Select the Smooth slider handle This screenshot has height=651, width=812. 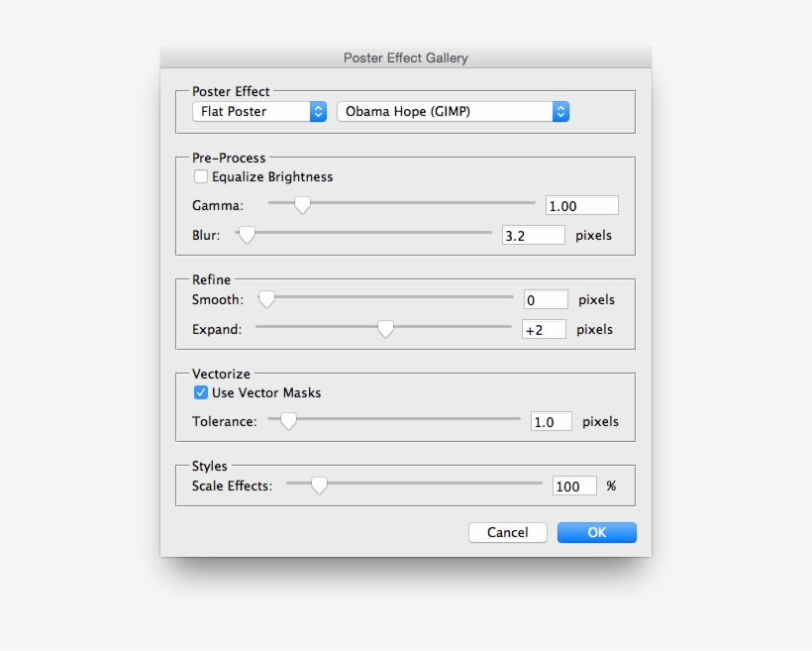[264, 298]
